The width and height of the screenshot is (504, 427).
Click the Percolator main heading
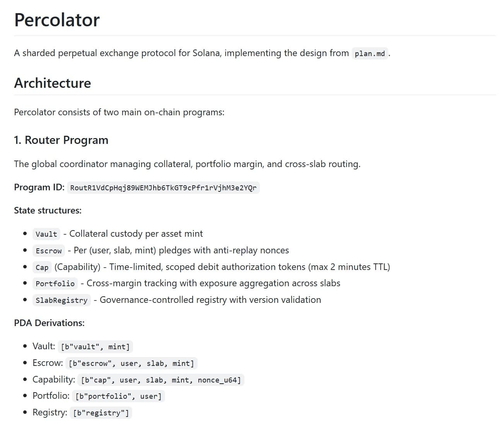tap(57, 20)
